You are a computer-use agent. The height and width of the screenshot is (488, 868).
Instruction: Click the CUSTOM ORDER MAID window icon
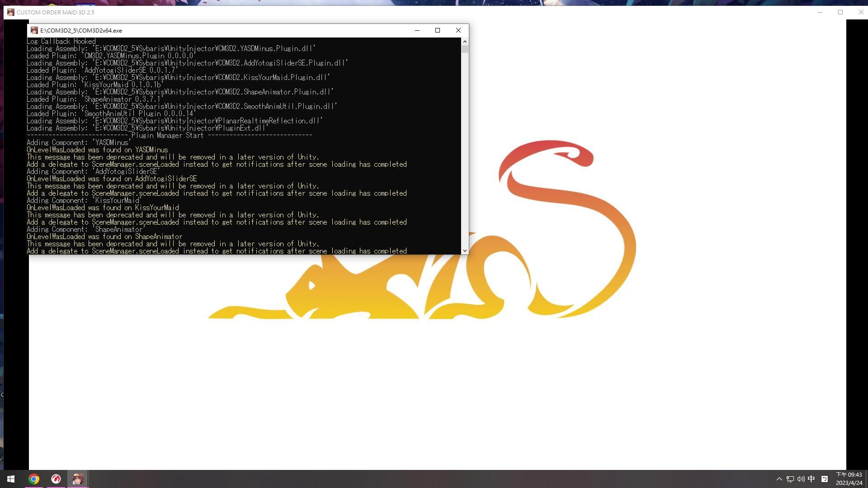click(x=10, y=12)
